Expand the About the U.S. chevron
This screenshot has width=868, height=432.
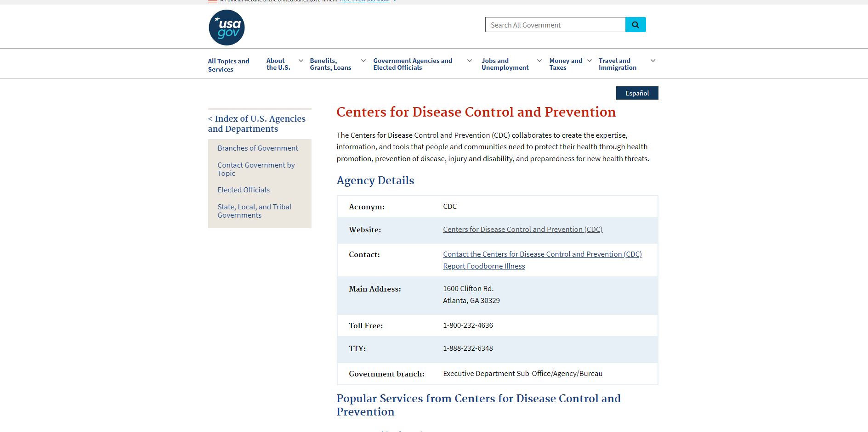[301, 61]
